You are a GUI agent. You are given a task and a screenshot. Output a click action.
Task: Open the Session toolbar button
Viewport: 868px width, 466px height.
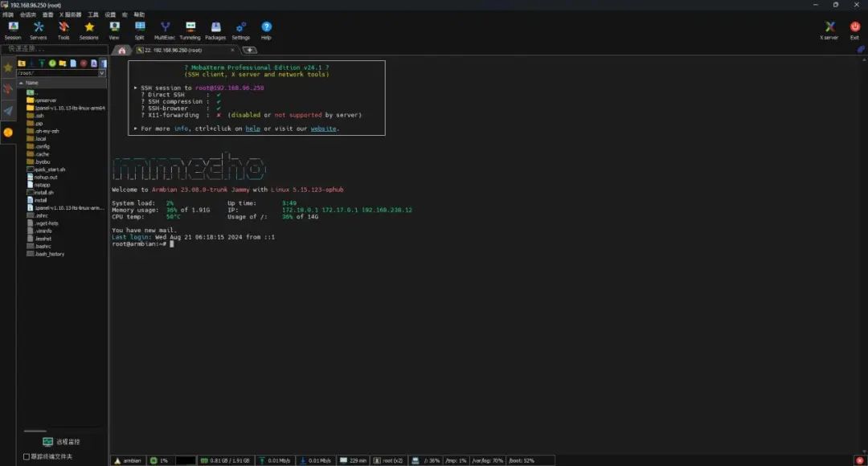click(x=13, y=31)
